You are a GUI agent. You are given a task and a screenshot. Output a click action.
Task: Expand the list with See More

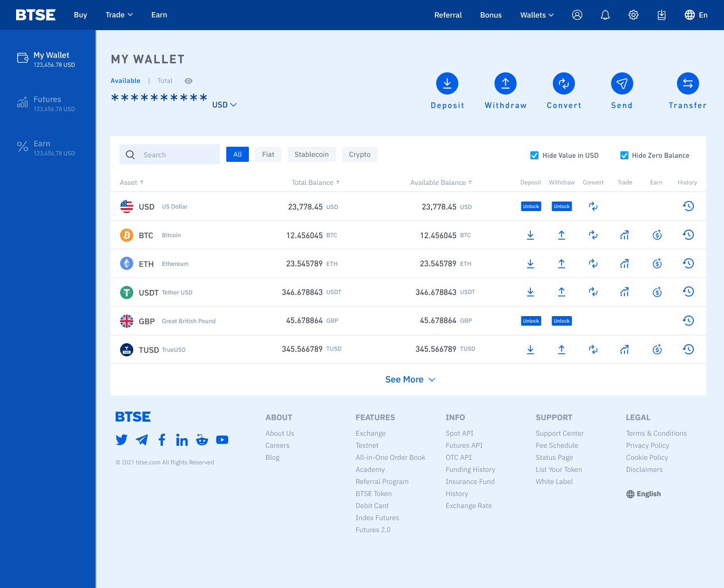pos(410,379)
